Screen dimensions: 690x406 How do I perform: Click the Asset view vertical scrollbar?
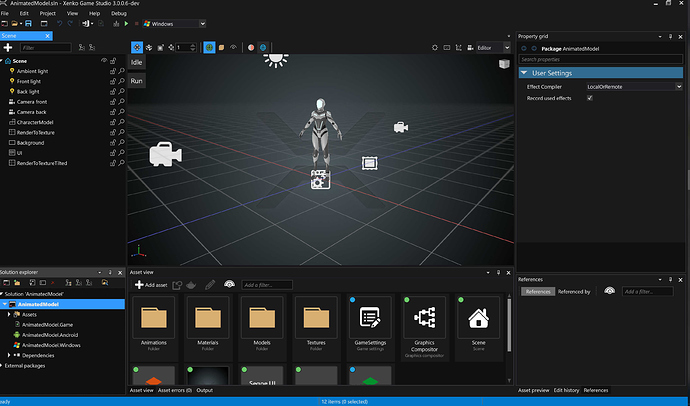click(x=509, y=326)
